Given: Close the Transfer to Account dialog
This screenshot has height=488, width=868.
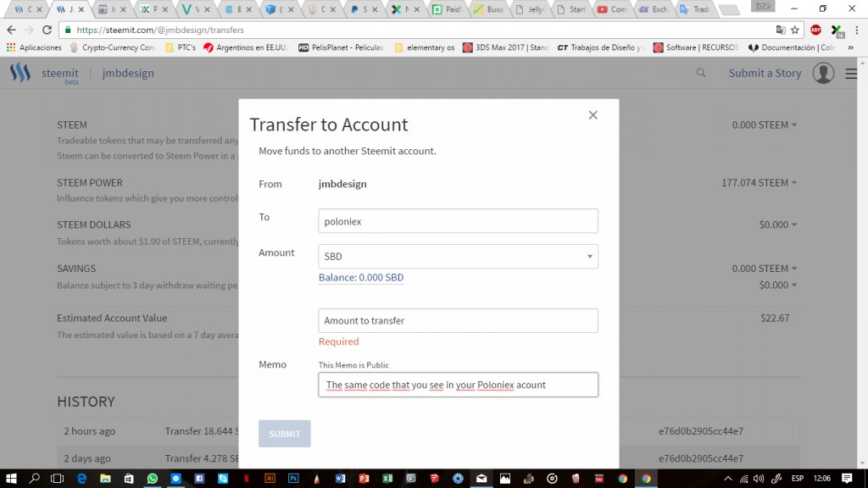Looking at the screenshot, I should tap(593, 115).
